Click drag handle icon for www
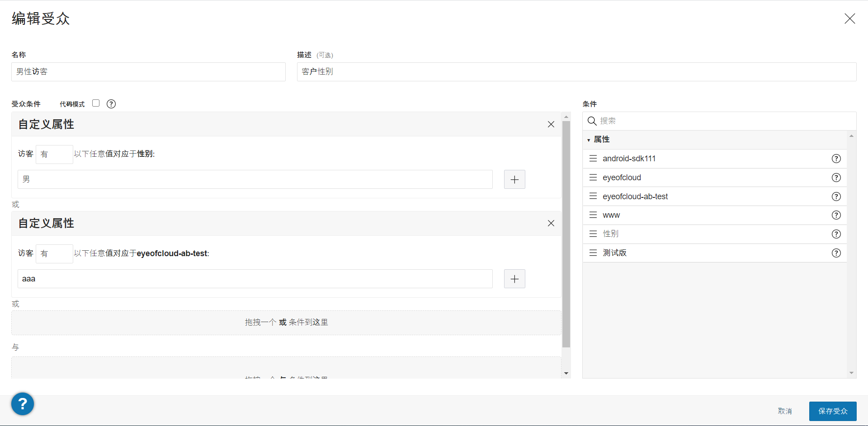Image resolution: width=868 pixels, height=426 pixels. (x=593, y=215)
